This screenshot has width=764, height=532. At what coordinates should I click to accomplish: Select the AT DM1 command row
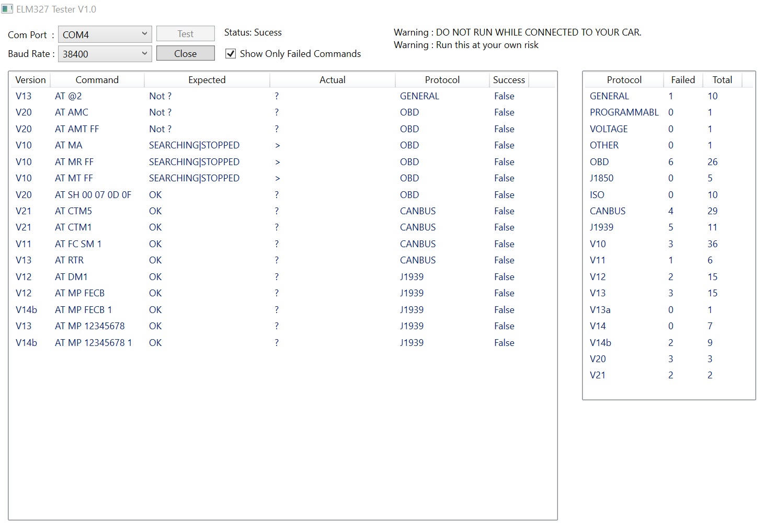tap(157, 276)
